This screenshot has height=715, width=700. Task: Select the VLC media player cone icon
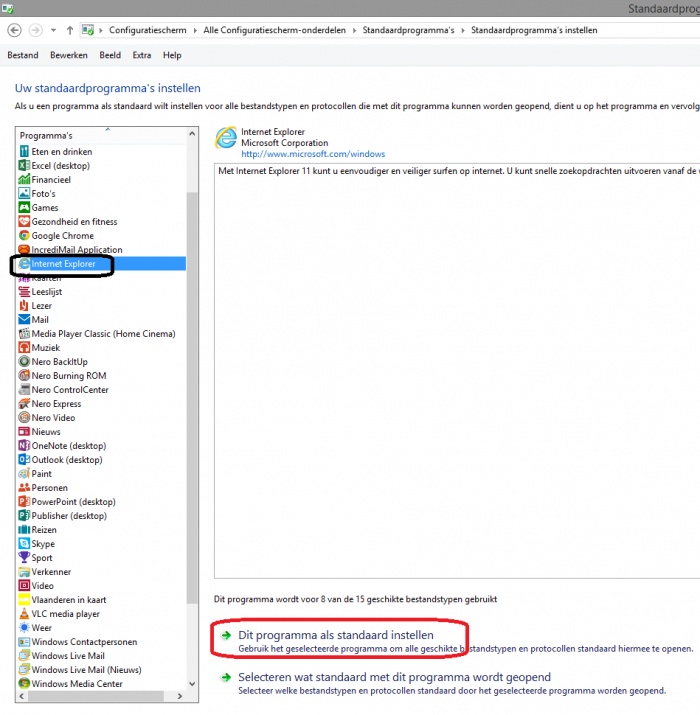point(24,614)
